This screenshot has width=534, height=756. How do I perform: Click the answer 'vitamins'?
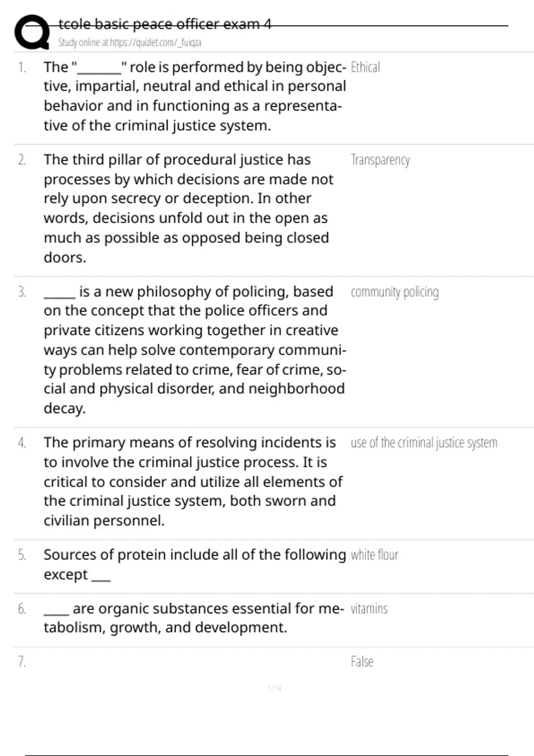pos(369,609)
